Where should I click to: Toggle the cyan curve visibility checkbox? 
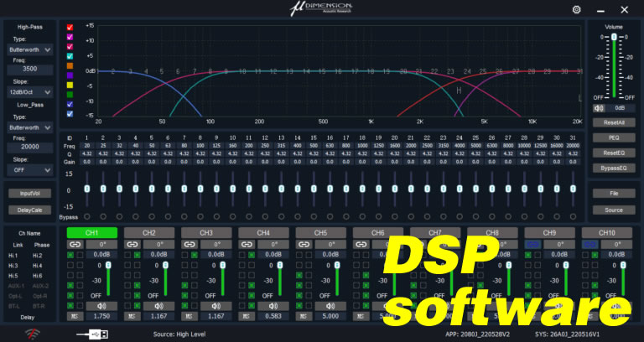(x=70, y=55)
